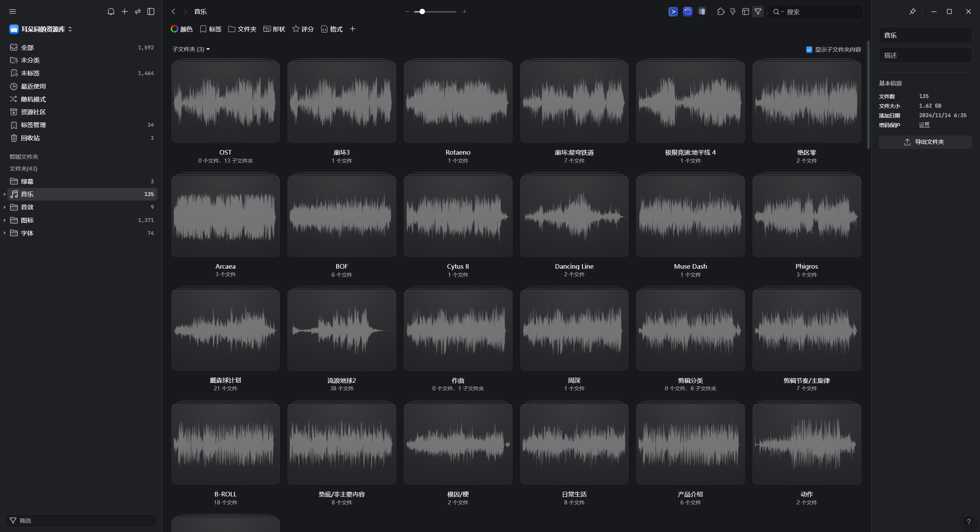Click the 设置 password protection link
This screenshot has width=980, height=532.
(x=924, y=125)
